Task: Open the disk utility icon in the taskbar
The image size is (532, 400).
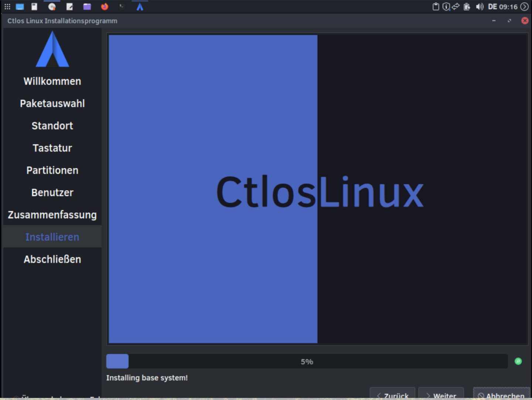Action: tap(52, 7)
